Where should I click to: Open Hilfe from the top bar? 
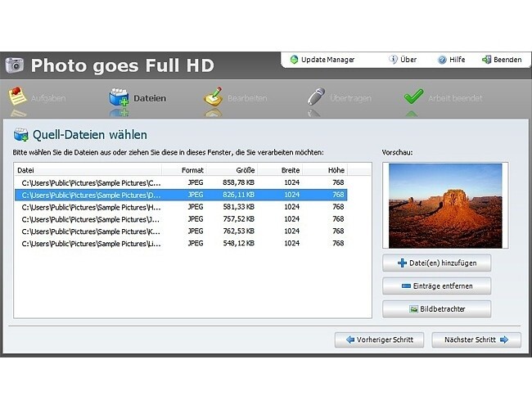[451, 60]
